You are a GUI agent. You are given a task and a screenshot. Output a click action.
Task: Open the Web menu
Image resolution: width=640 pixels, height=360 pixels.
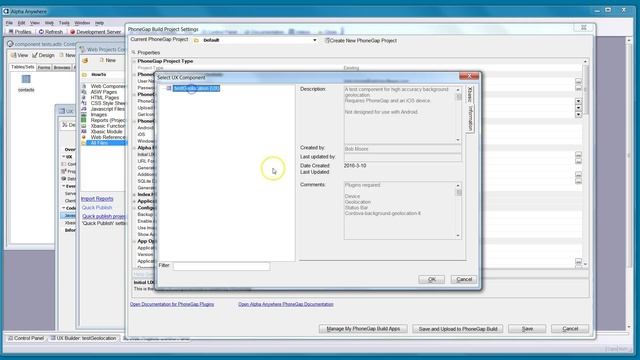49,23
